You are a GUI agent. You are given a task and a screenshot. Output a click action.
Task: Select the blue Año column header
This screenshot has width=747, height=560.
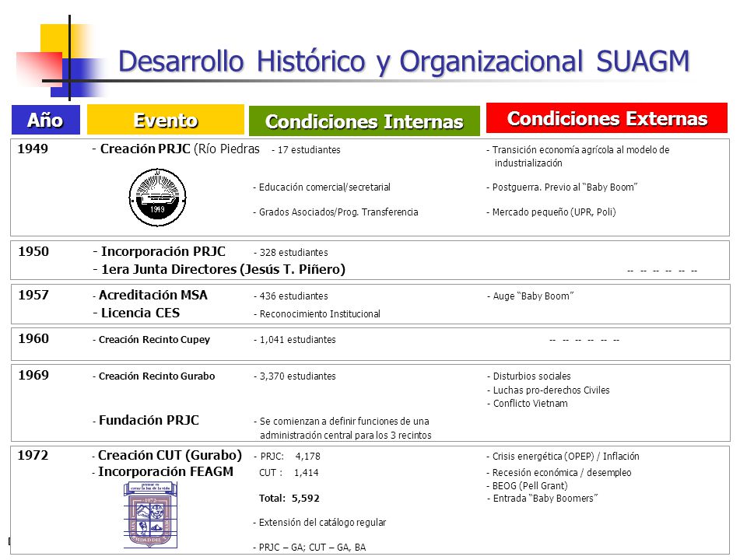[x=46, y=120]
